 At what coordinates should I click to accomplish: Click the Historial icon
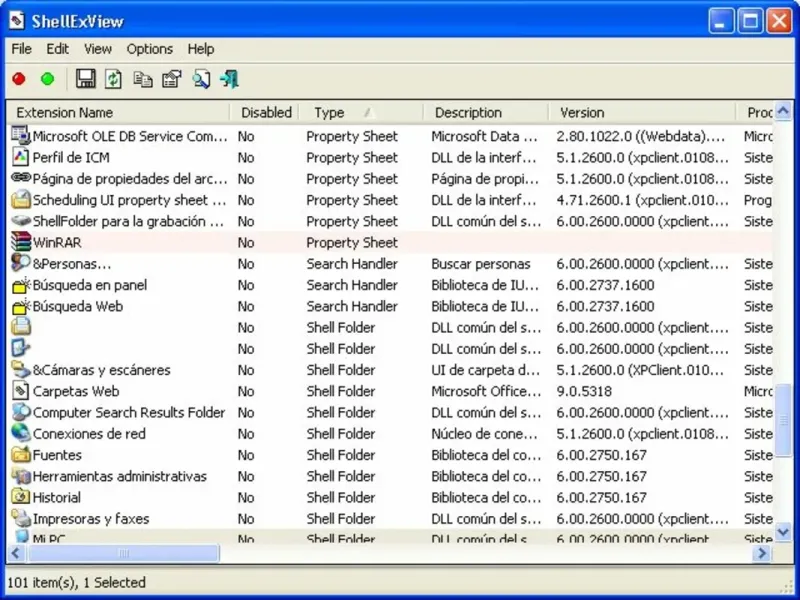point(21,496)
